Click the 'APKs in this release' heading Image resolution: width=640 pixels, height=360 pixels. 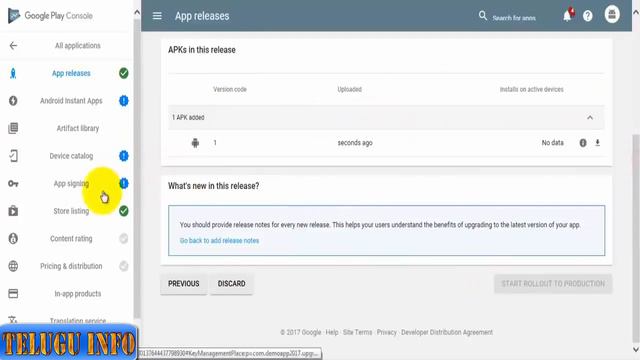(x=202, y=50)
